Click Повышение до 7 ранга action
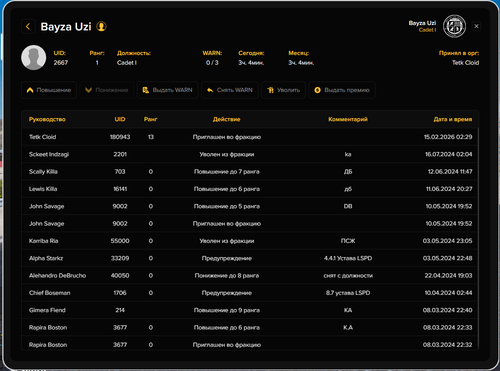This screenshot has width=500, height=371. [227, 172]
